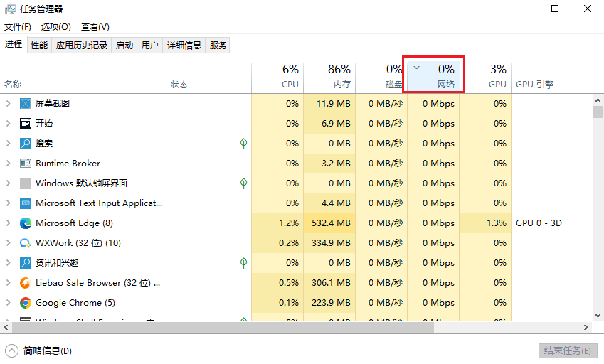Select the 223.9 MB memory cell
Viewport: 604px width, 364px height.
pos(329,303)
